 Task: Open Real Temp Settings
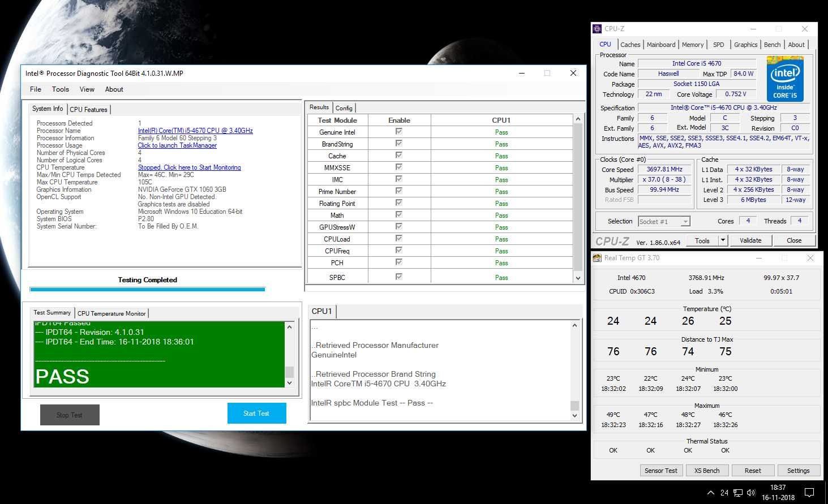click(x=798, y=471)
